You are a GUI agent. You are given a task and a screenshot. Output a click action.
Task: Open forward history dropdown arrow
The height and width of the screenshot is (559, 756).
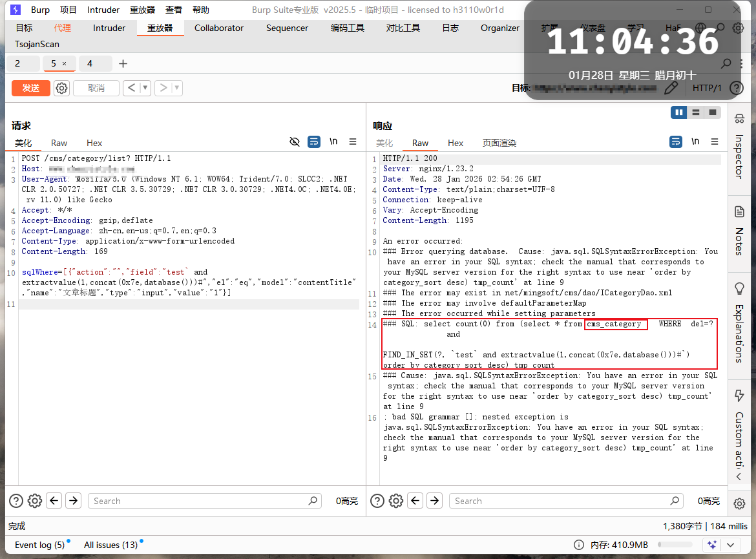click(177, 88)
